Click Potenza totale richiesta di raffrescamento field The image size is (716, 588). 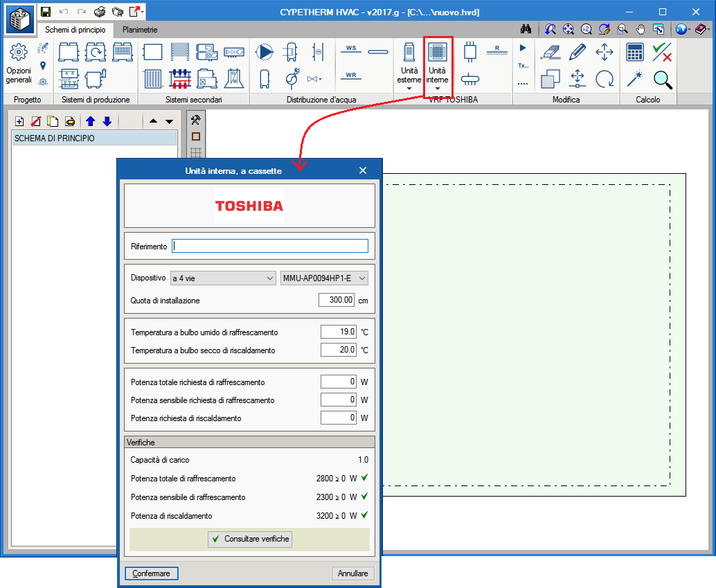339,382
